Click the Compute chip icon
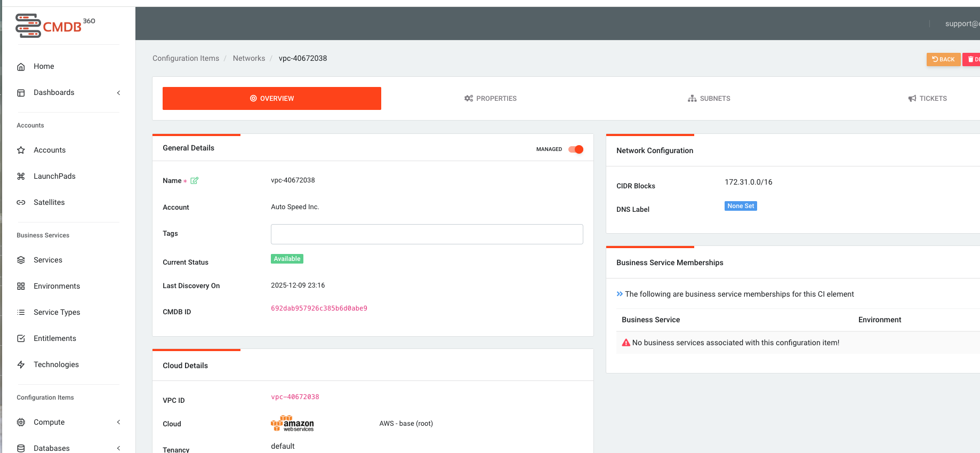This screenshot has width=980, height=453. click(x=21, y=423)
